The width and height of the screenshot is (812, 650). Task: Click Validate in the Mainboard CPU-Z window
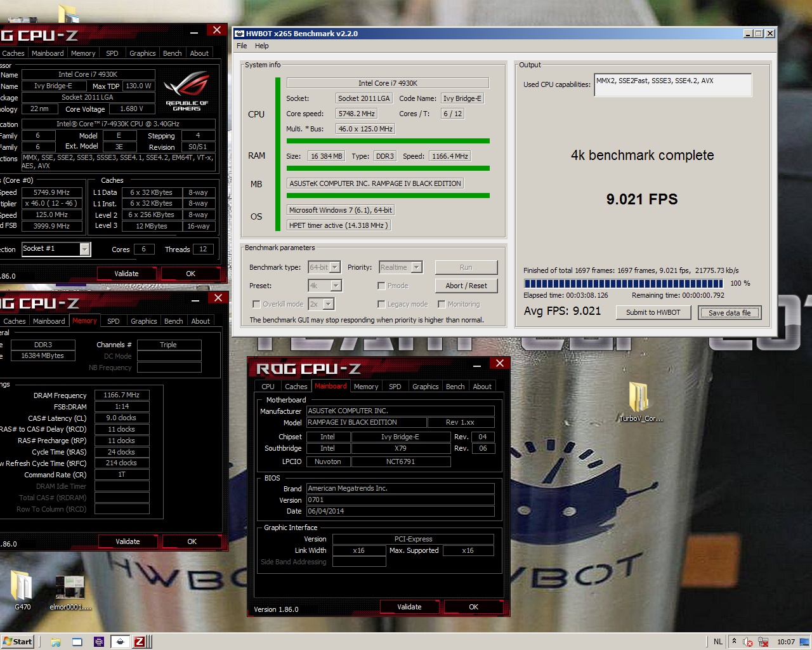pos(409,607)
